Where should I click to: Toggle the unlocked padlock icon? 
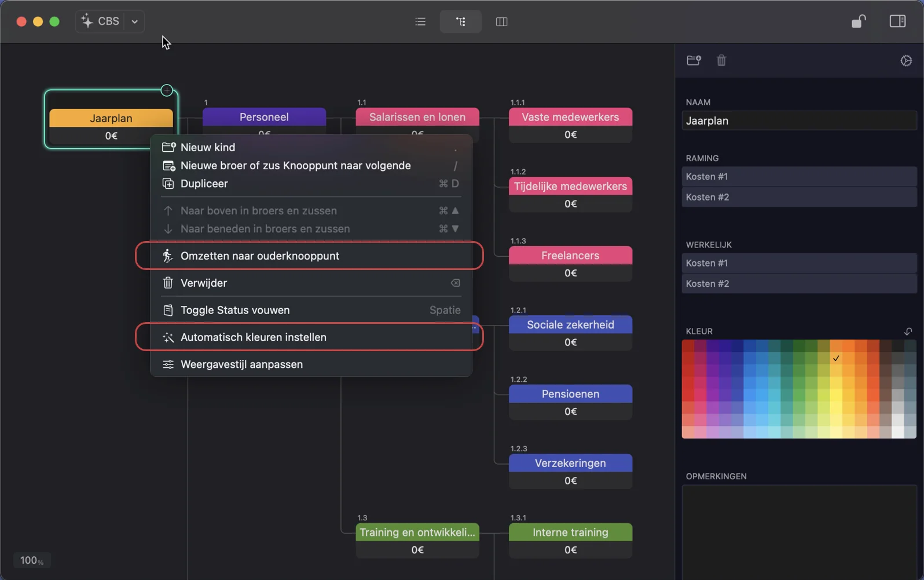click(x=858, y=21)
